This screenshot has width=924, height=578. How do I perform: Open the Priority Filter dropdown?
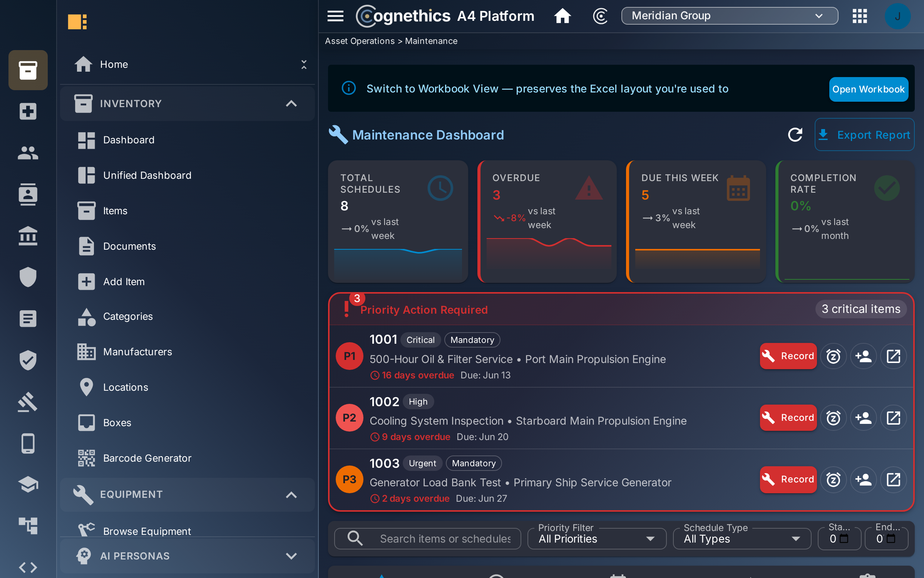click(x=597, y=538)
